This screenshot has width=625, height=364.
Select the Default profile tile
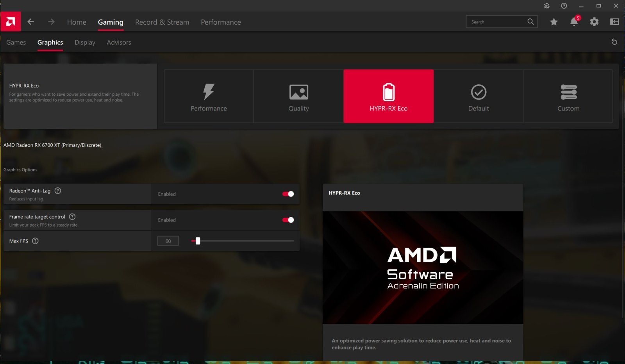[479, 96]
